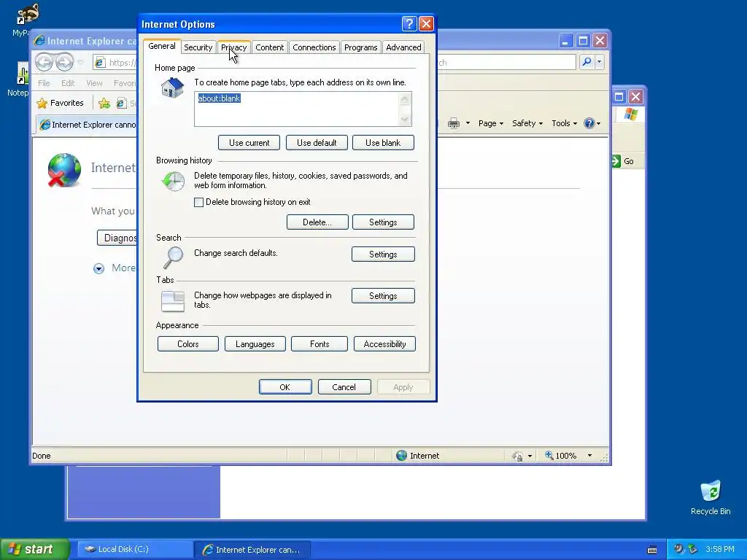Screen dimensions: 747x560
Task: Click the Print icon in IE toolbar
Action: point(454,123)
